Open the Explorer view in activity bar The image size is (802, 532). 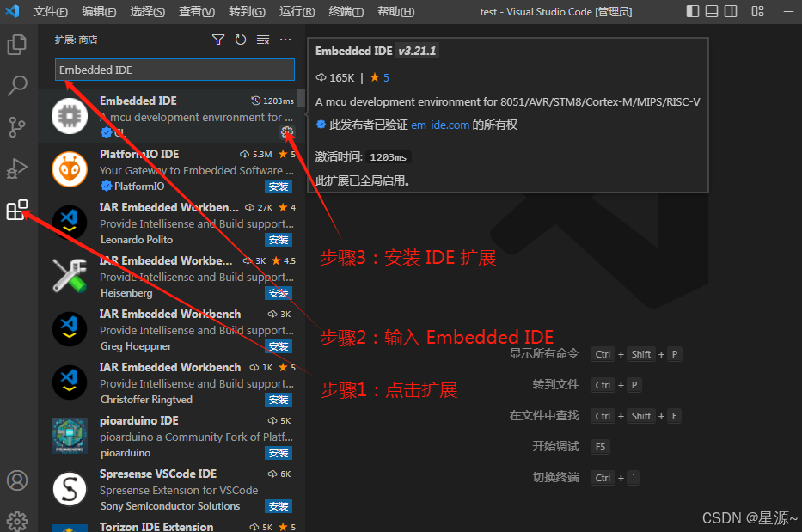click(x=17, y=45)
